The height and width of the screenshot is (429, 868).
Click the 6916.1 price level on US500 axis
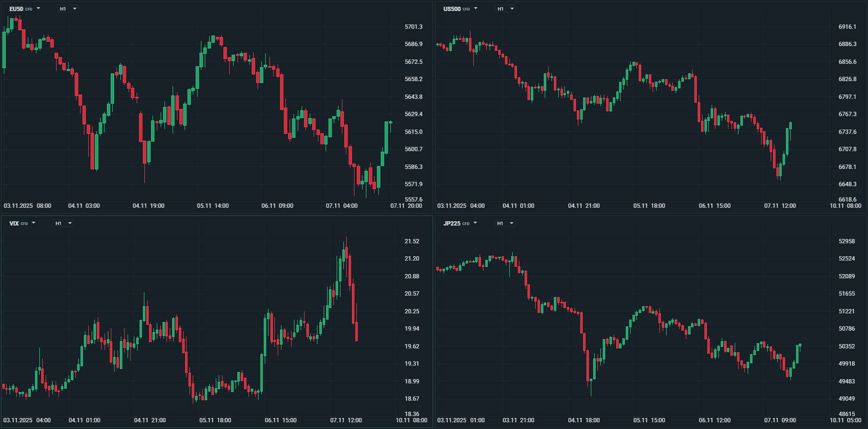coord(847,27)
